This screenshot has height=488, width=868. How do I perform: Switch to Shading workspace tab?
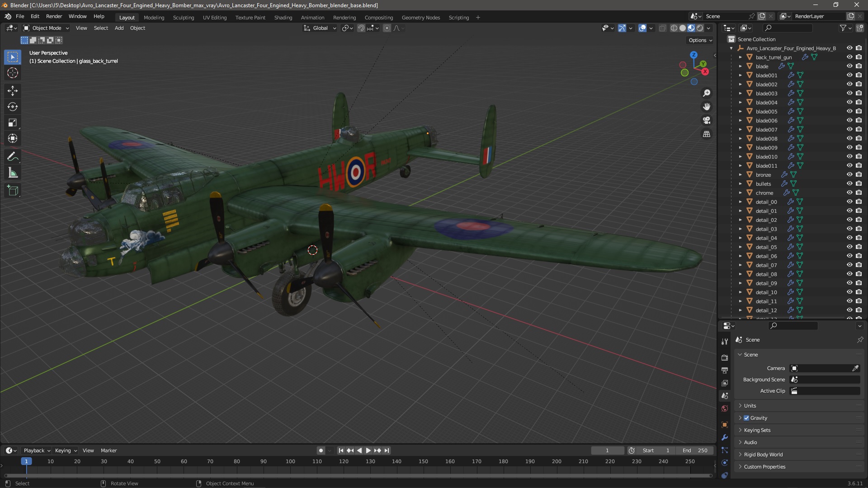283,18
